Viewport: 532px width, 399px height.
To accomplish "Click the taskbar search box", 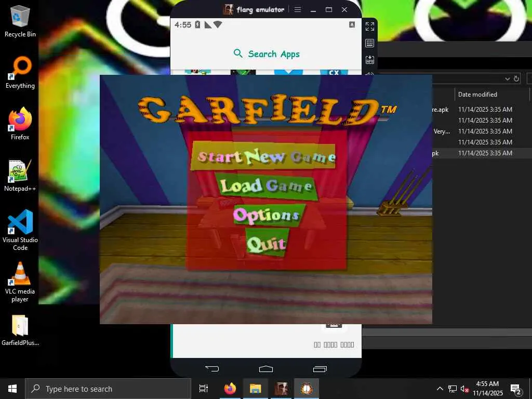I will tap(108, 389).
